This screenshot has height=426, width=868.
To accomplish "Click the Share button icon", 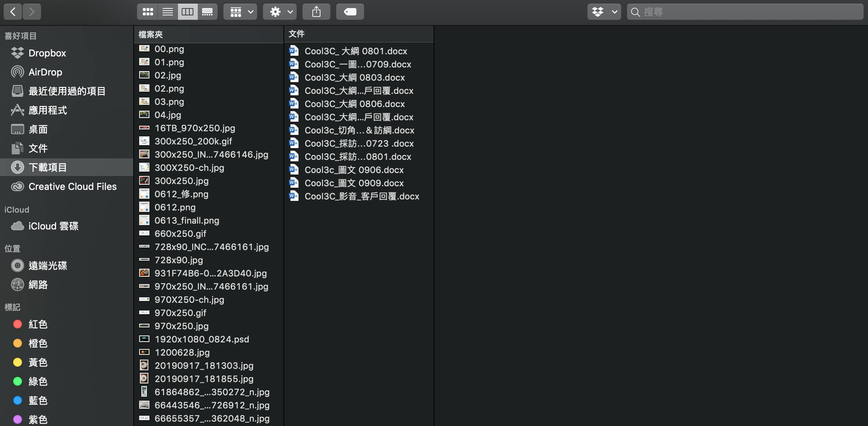I will click(316, 12).
